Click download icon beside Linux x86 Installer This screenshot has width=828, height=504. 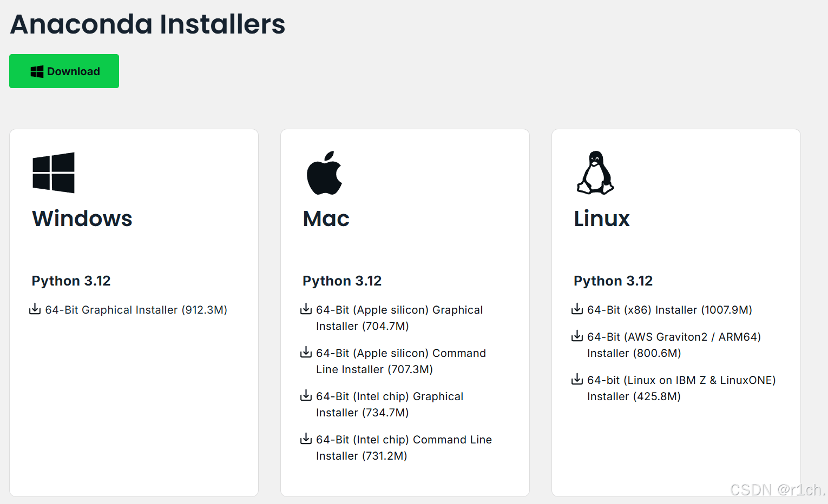tap(577, 309)
